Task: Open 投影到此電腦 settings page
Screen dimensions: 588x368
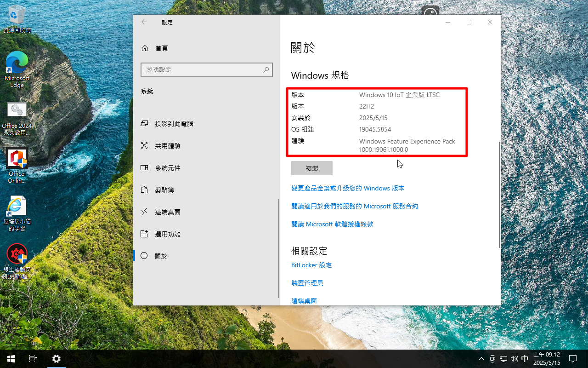Action: (207, 124)
